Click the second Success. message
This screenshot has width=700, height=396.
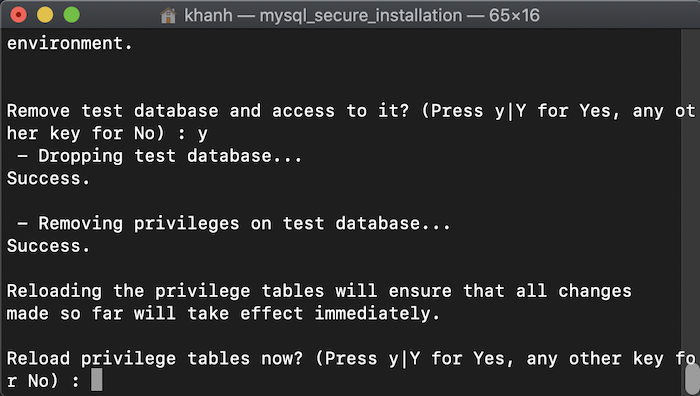click(48, 246)
